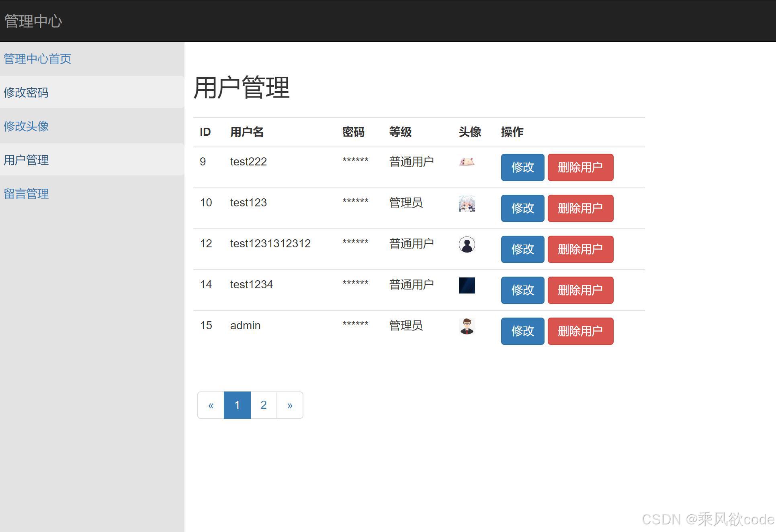Viewport: 776px width, 532px height.
Task: Click test222's avatar thumbnail
Action: [x=467, y=162]
